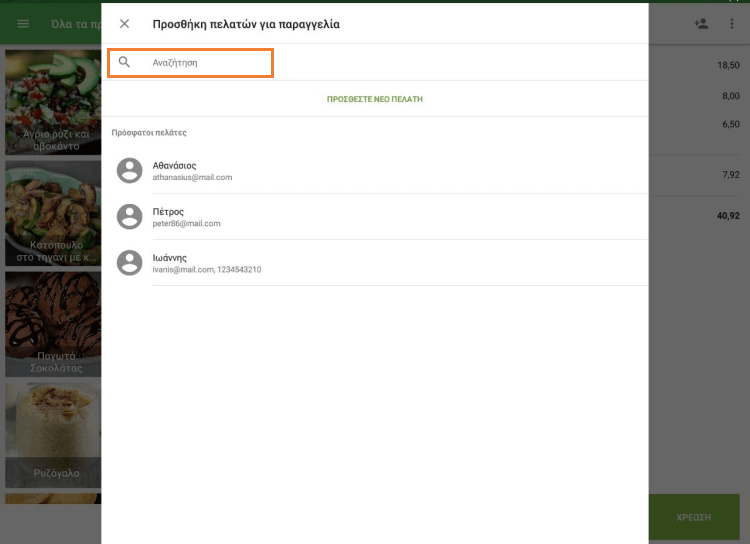Close the add customer dialog
Image resolution: width=750 pixels, height=544 pixels.
[124, 24]
